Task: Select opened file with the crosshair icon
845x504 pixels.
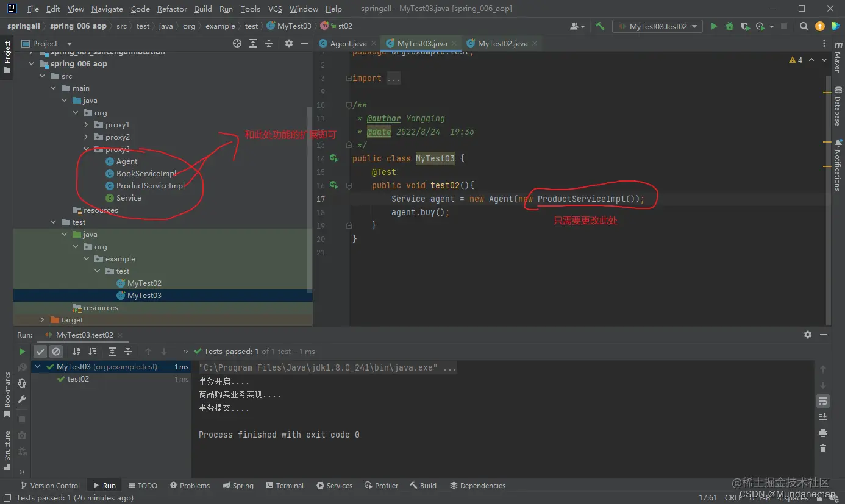Action: pyautogui.click(x=237, y=43)
